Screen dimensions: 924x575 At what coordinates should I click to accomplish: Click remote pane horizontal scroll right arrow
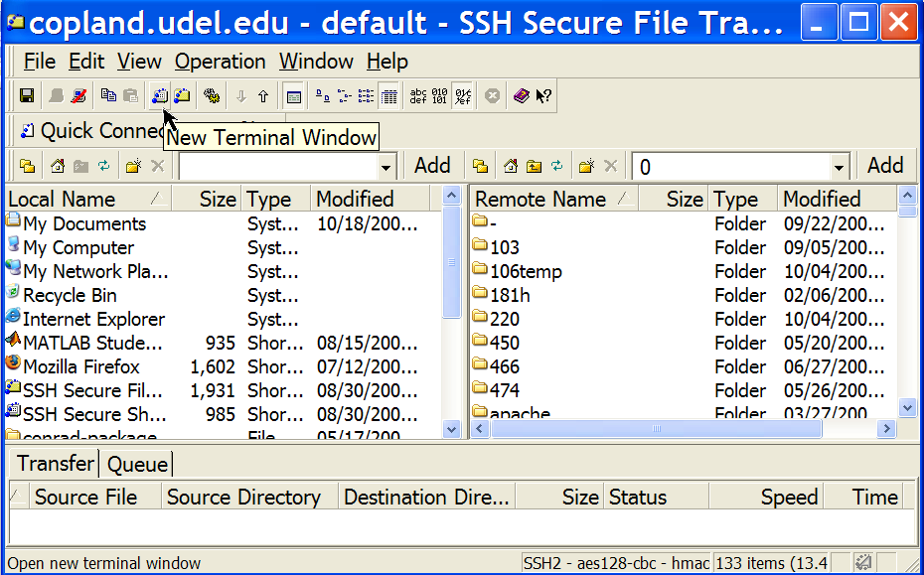[x=886, y=429]
